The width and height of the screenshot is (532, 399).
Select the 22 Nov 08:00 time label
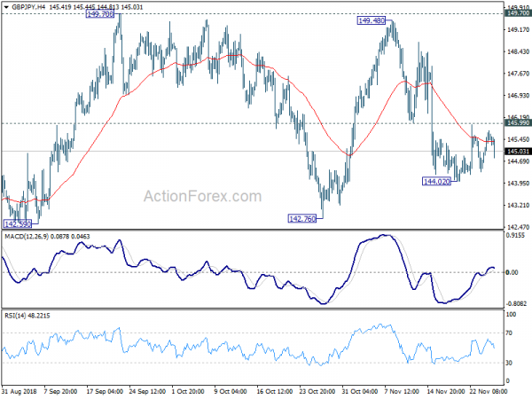[x=489, y=392]
